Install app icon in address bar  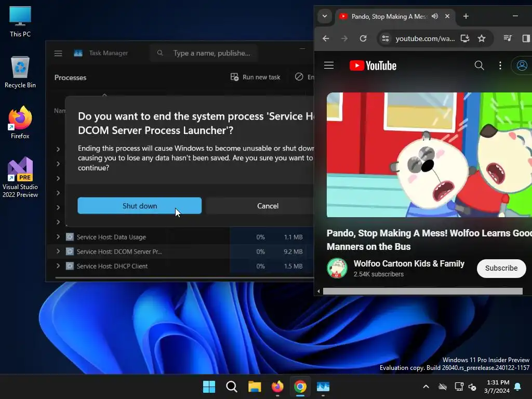465,38
